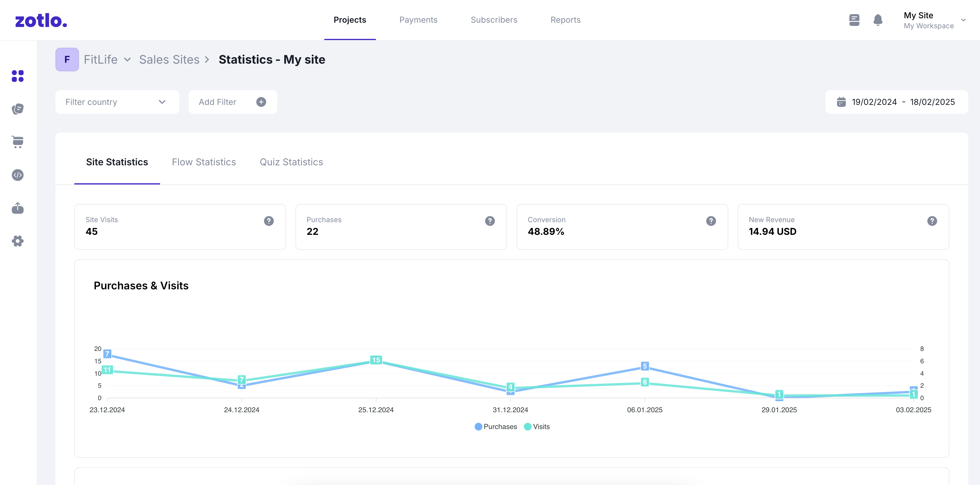The height and width of the screenshot is (485, 980).
Task: Click the 25.12.2024 Visits data point
Action: point(376,360)
